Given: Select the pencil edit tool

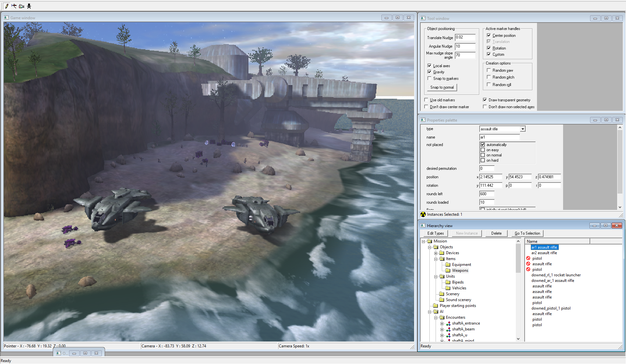Looking at the screenshot, I should (7, 6).
